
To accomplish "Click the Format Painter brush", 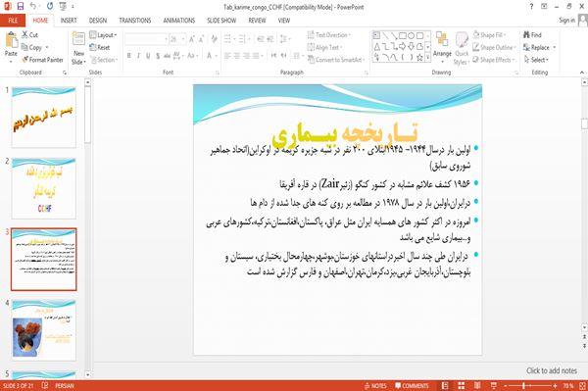I will [x=42, y=60].
